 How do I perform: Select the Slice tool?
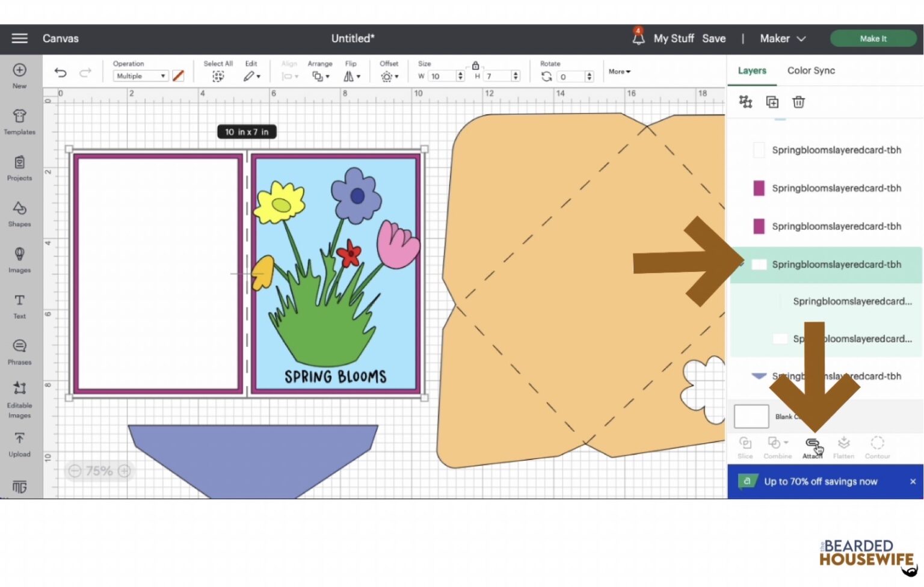click(745, 448)
